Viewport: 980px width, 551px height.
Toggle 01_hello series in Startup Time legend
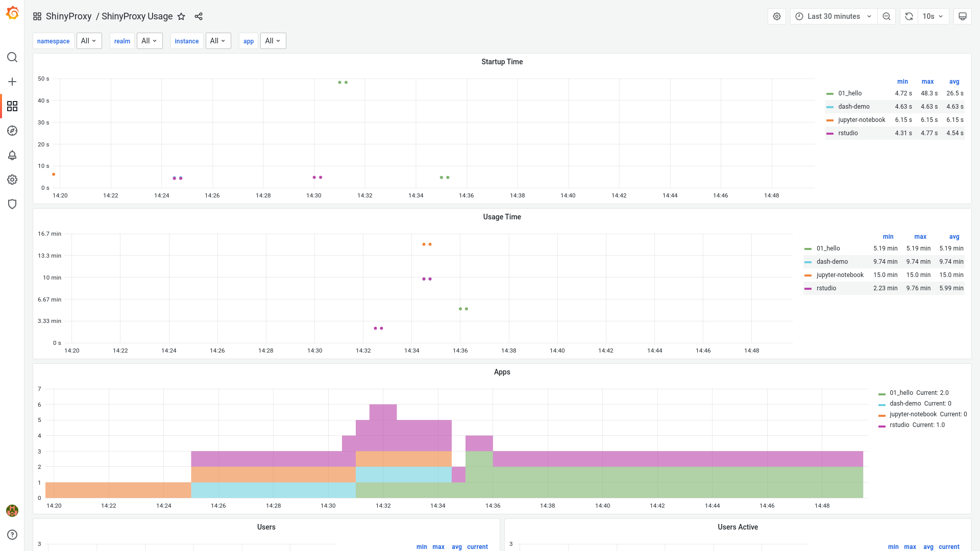850,93
